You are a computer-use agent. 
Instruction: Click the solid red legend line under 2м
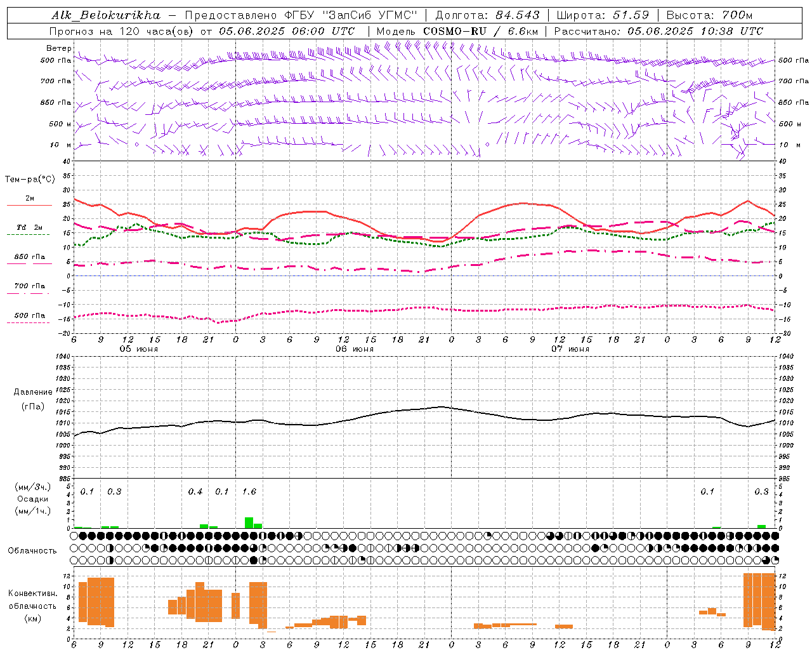[29, 206]
